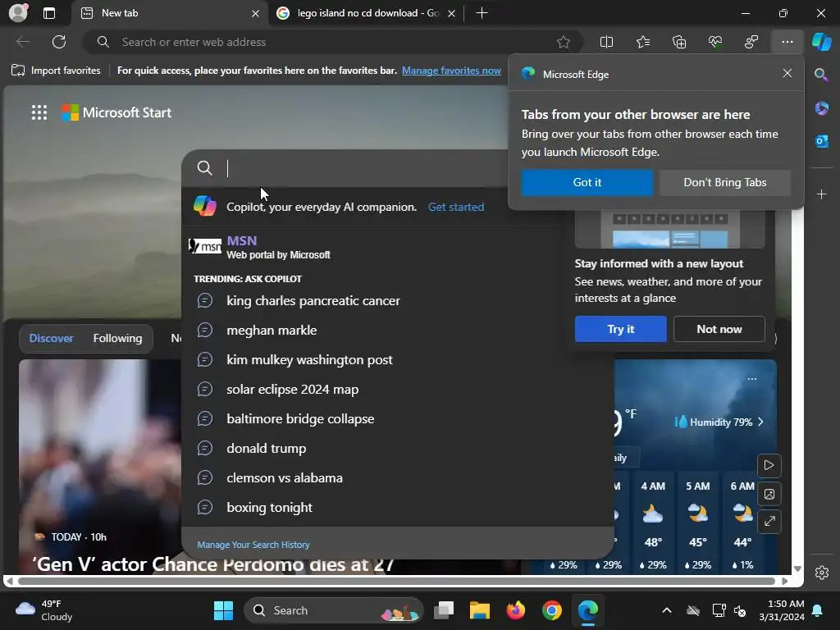Open Outlook from the sidebar
The image size is (840, 630).
tap(821, 141)
